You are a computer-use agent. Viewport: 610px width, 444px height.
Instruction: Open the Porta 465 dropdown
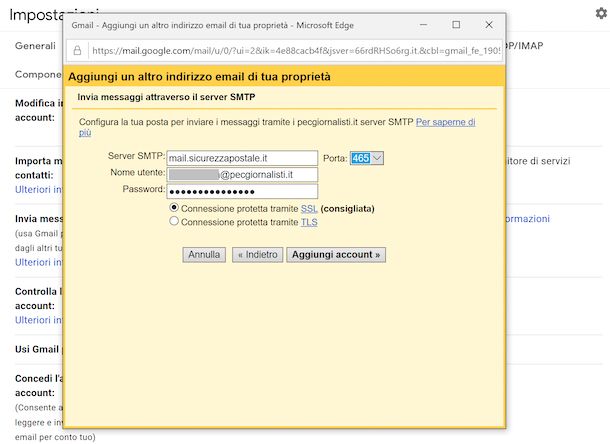click(366, 158)
